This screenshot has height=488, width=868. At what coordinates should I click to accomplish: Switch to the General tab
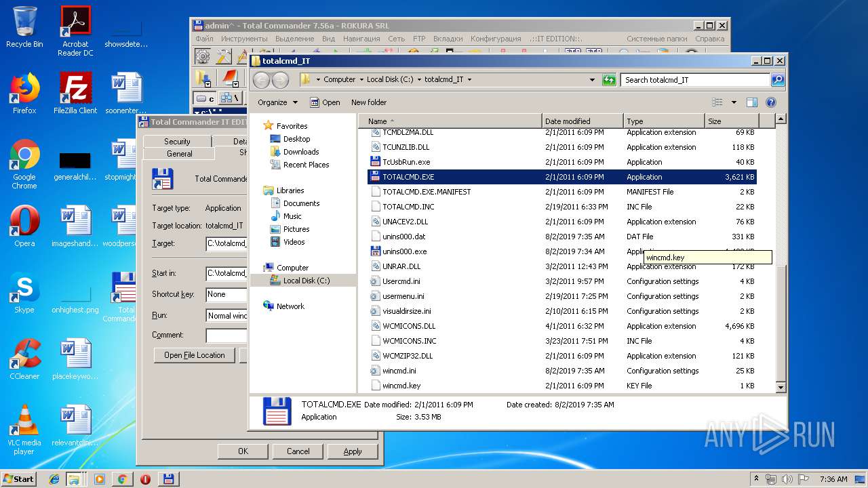(179, 153)
